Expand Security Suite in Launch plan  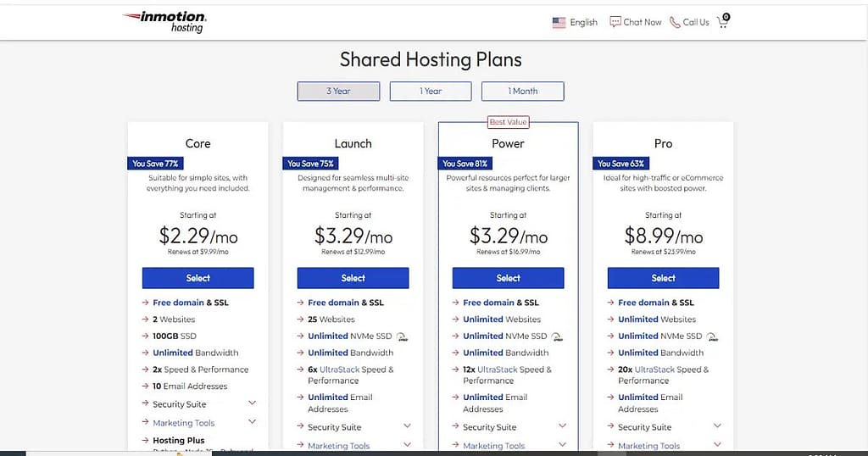(407, 426)
